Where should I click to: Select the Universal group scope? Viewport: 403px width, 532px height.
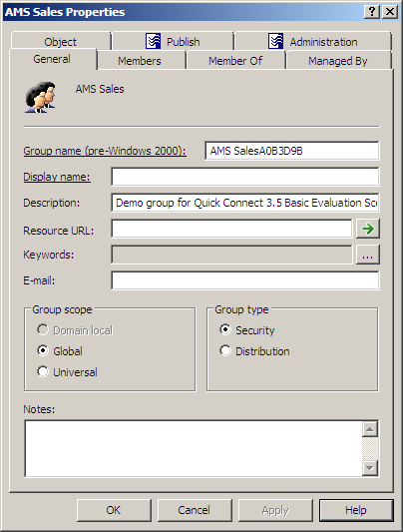coord(67,372)
